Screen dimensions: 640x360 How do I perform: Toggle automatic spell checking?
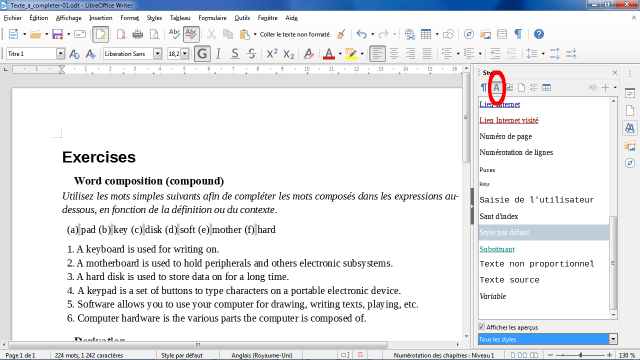tap(191, 34)
